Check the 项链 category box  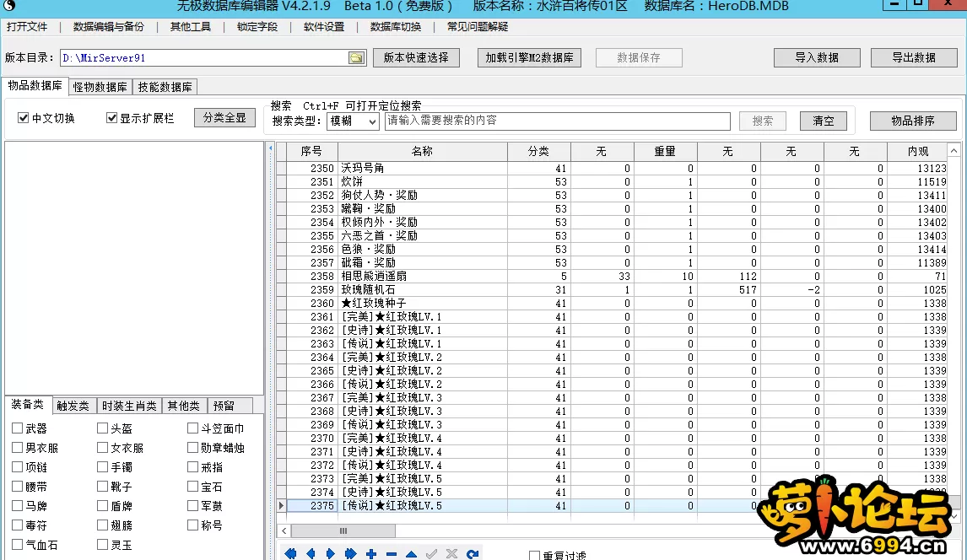point(17,467)
